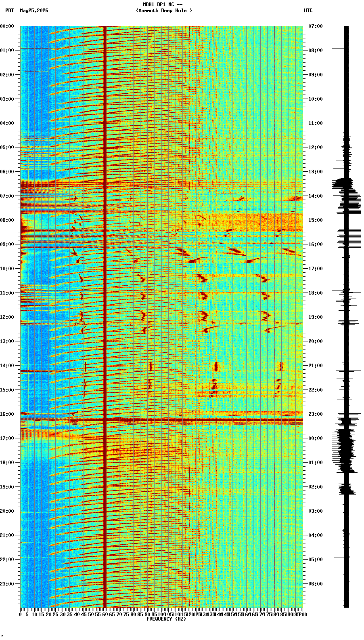Click the 01:00 PDT time label
The width and height of the screenshot is (364, 640).
(7, 51)
